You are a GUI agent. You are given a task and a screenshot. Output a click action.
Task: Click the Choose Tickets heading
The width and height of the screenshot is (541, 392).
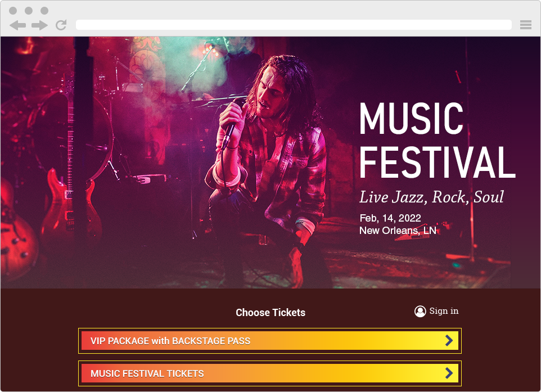click(270, 313)
